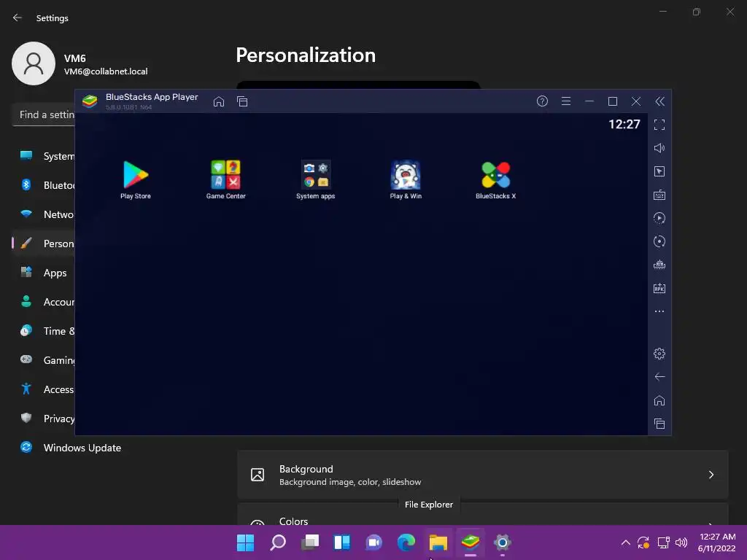Click the Install APK icon
This screenshot has width=747, height=560.
coord(659,288)
